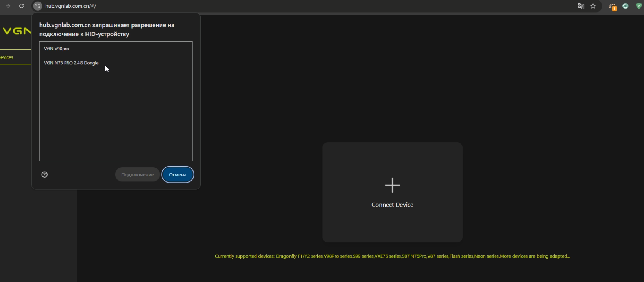Click the address bar URL hub.vgnlab.com.cn

click(71, 6)
